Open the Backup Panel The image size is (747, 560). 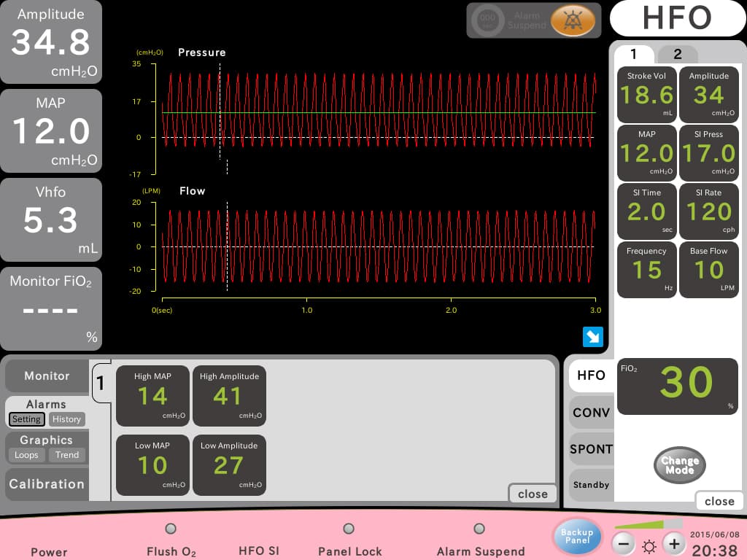pyautogui.click(x=577, y=536)
